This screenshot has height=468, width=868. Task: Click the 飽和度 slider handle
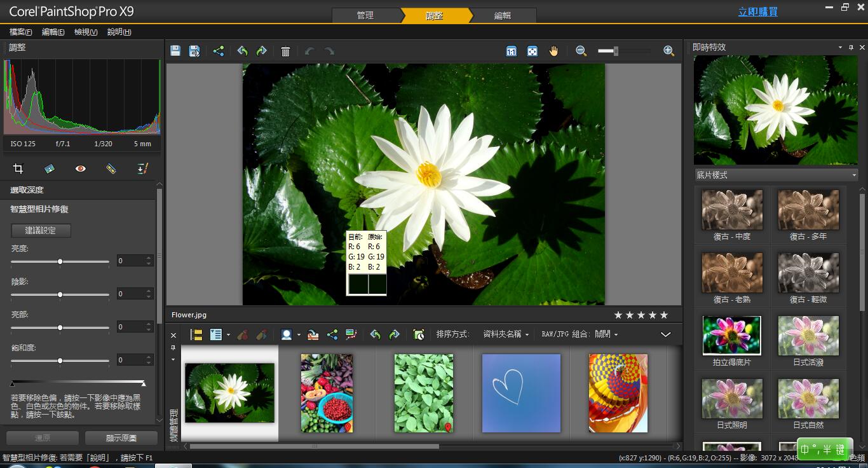pos(60,361)
